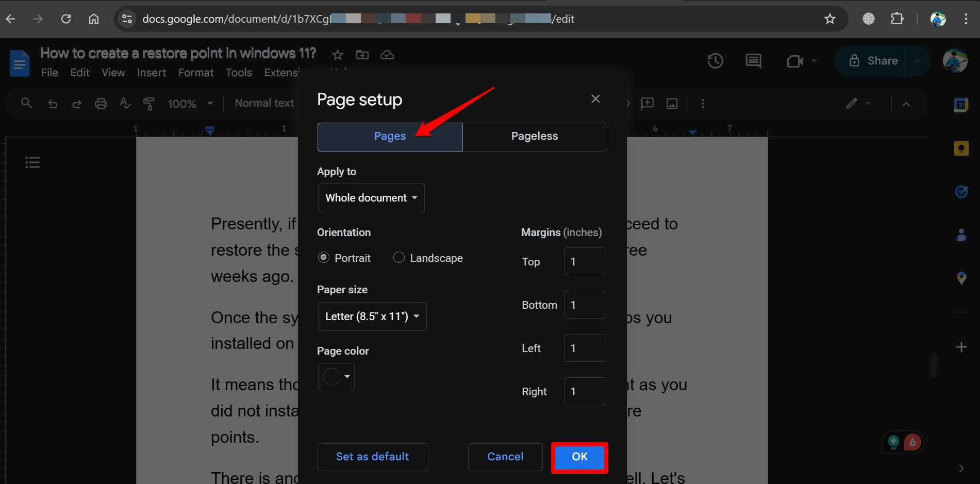
Task: Start a Meet video call
Action: 795,61
